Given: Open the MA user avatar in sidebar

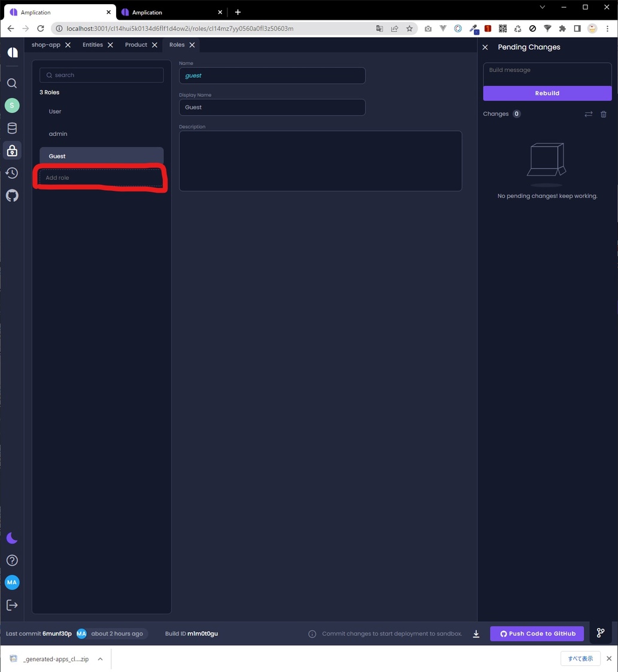Looking at the screenshot, I should [12, 582].
